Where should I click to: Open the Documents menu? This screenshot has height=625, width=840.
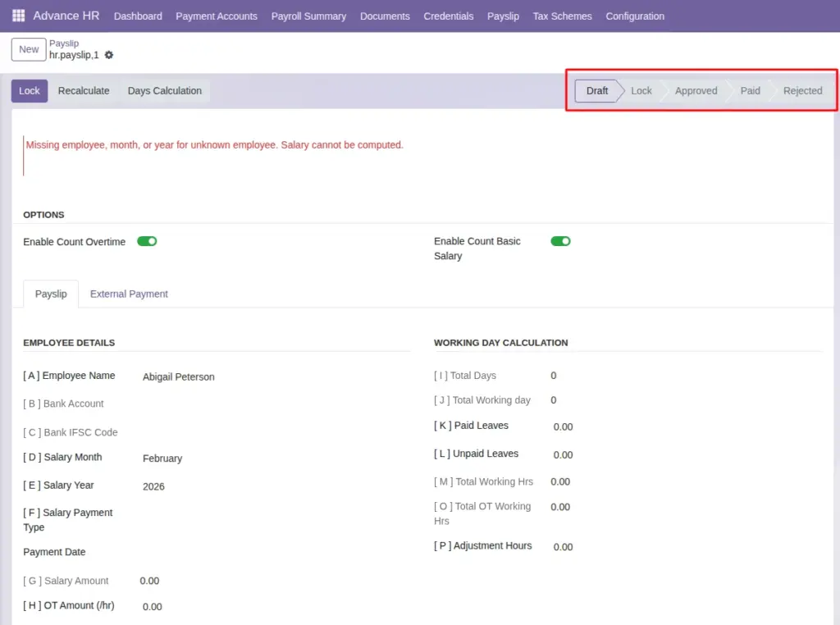pos(385,16)
